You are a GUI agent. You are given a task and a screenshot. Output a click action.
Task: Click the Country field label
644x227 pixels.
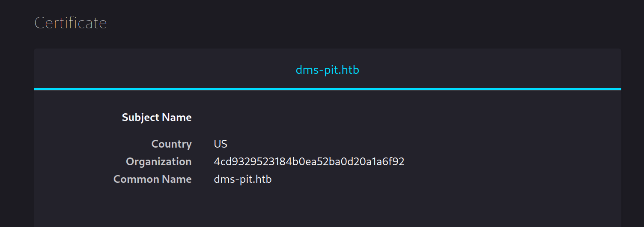171,144
